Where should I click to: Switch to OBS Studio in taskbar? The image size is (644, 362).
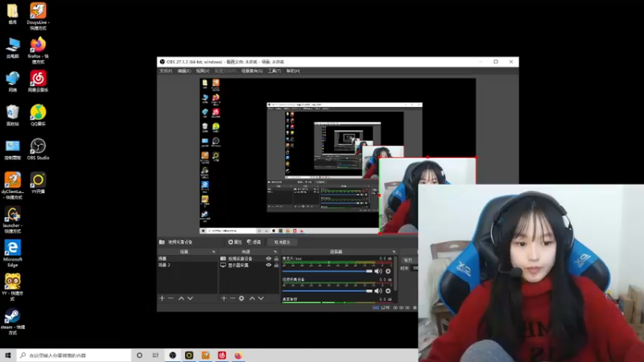tap(172, 355)
